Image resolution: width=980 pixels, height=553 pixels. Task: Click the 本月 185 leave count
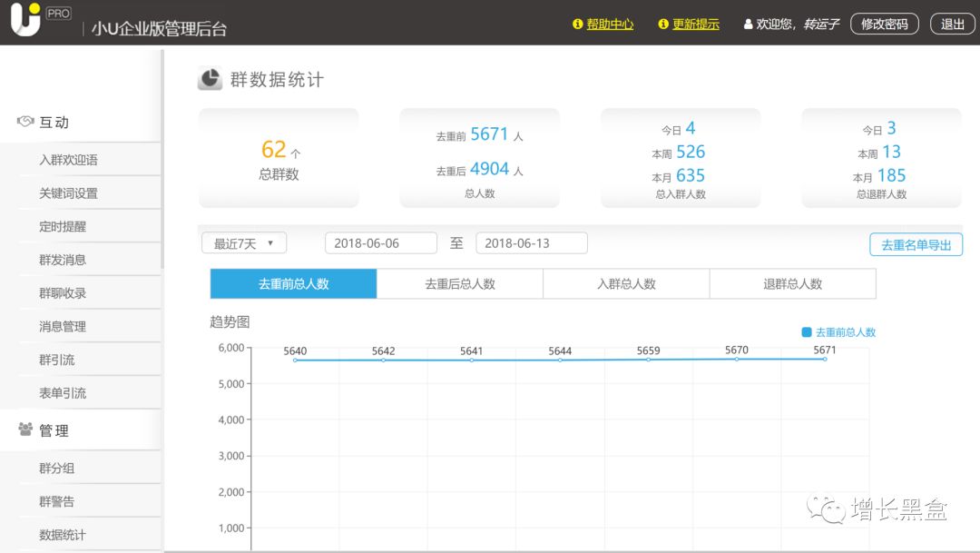pos(891,176)
